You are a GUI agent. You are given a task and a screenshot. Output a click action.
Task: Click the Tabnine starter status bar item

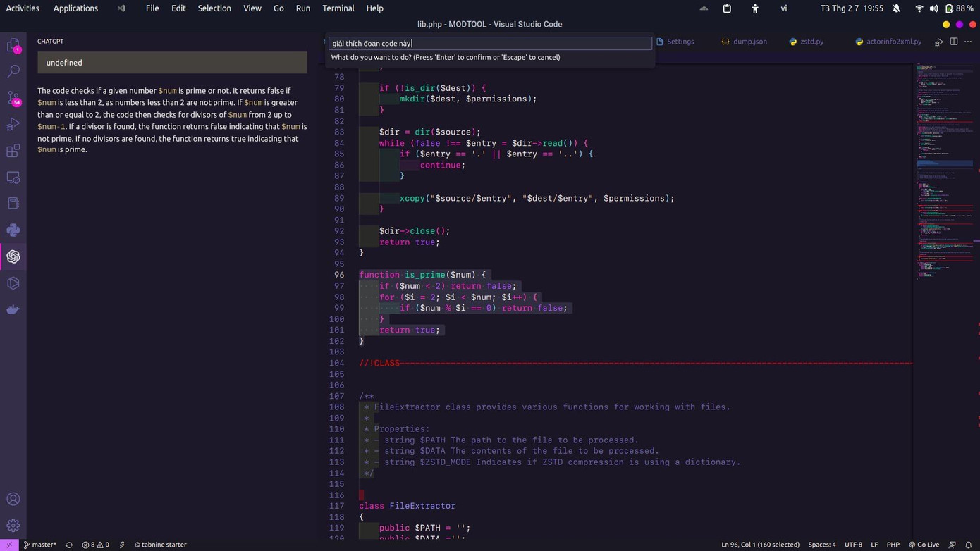[x=162, y=544]
